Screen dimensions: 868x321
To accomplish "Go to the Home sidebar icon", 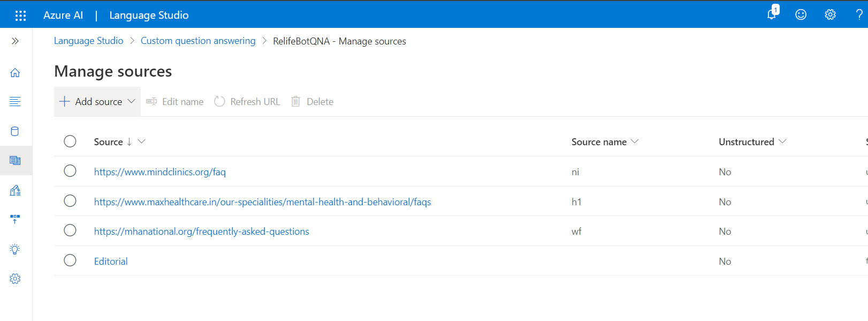I will (x=15, y=72).
